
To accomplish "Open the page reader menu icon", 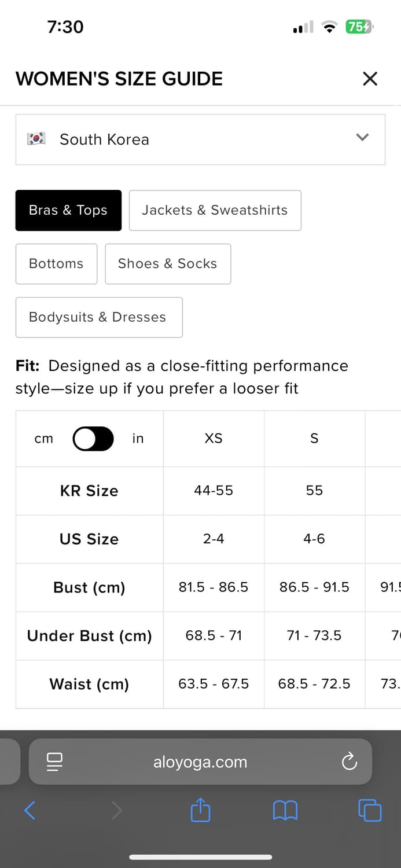I will [54, 762].
